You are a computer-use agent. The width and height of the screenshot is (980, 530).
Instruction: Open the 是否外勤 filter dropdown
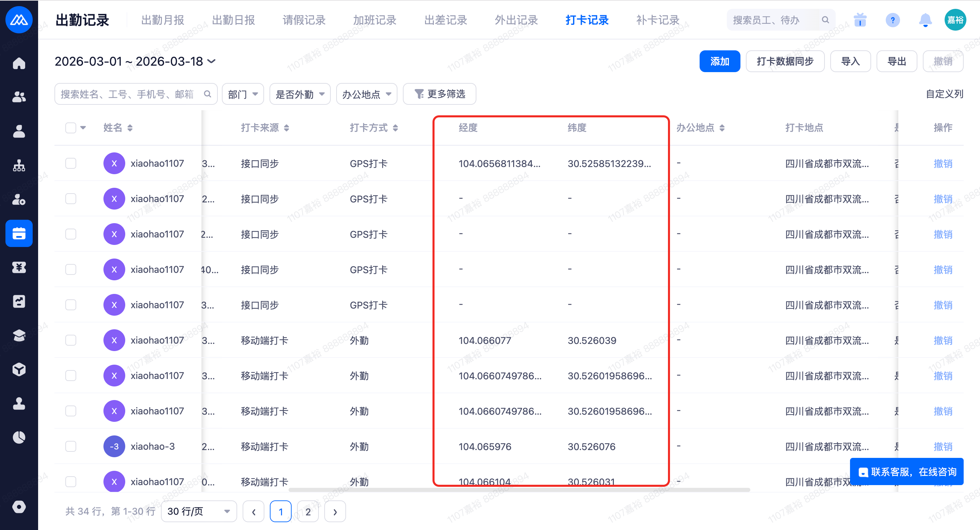coord(299,94)
